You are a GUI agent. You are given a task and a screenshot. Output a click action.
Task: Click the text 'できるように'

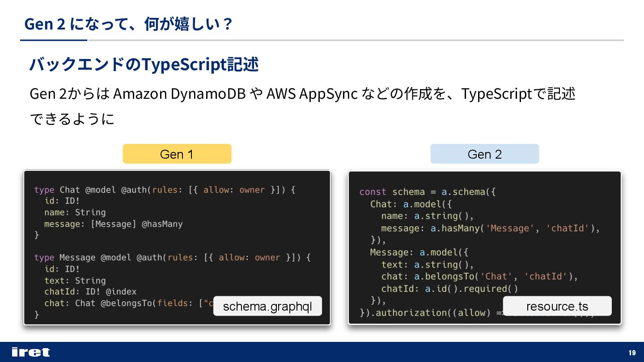coord(72,119)
